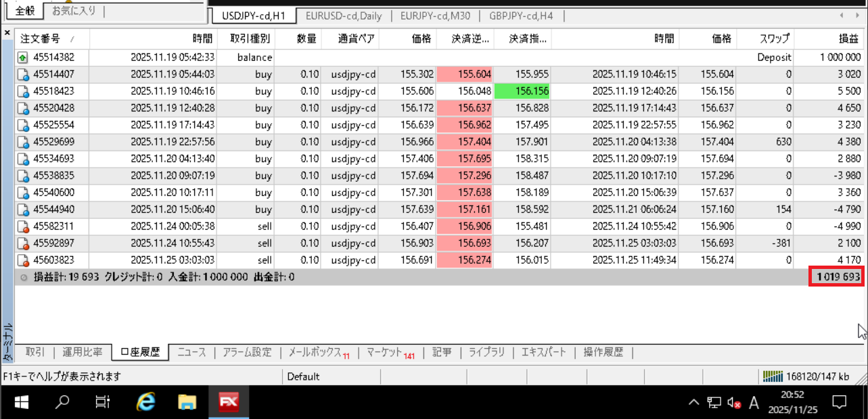Open the FX trading app in taskbar
Image resolution: width=868 pixels, height=419 pixels.
coord(228,403)
